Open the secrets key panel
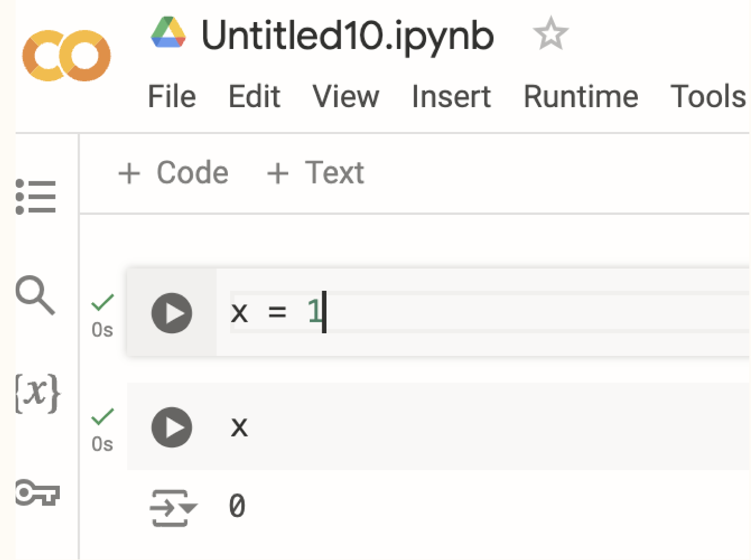Viewport: 751px width, 560px height. (37, 492)
